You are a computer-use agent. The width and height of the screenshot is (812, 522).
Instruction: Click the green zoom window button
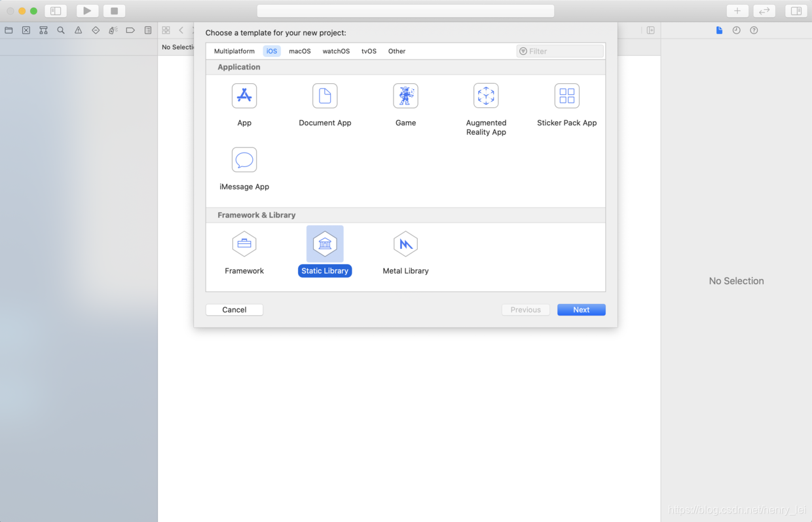34,10
